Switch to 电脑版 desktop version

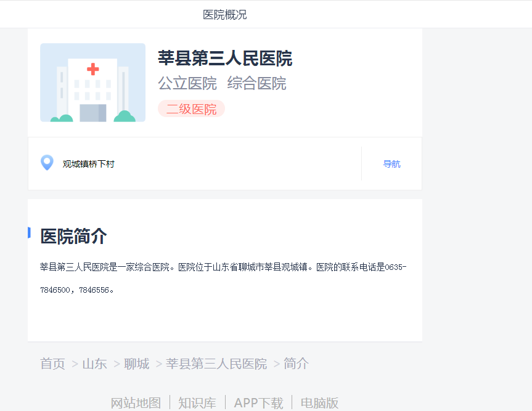pyautogui.click(x=319, y=403)
